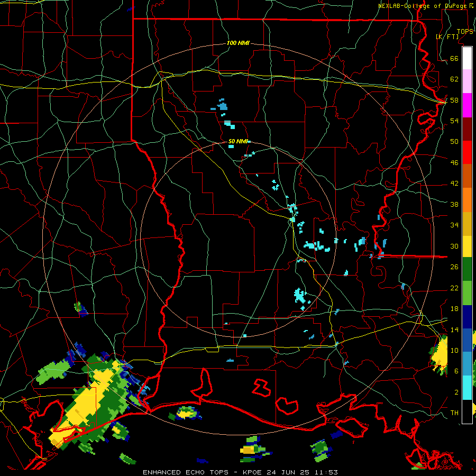Click the 'ENHANCED ECHO TOPS' product title
The width and height of the screenshot is (476, 476).
(186, 472)
